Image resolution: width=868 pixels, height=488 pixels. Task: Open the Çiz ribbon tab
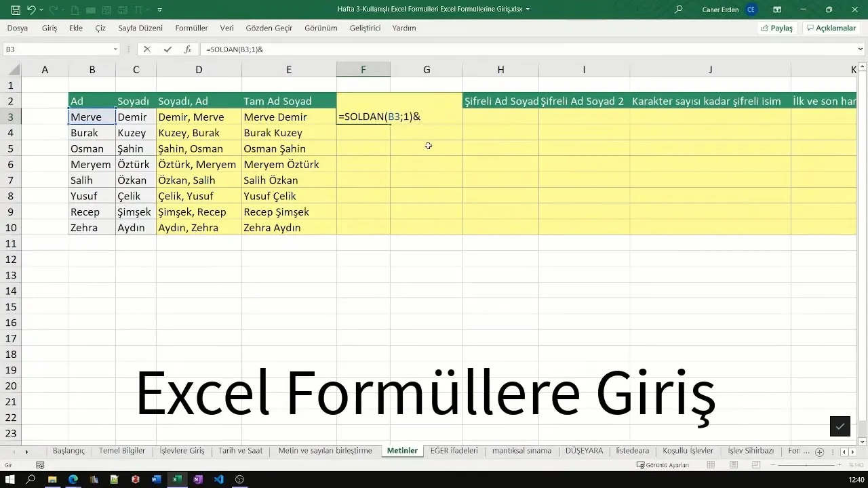(100, 28)
